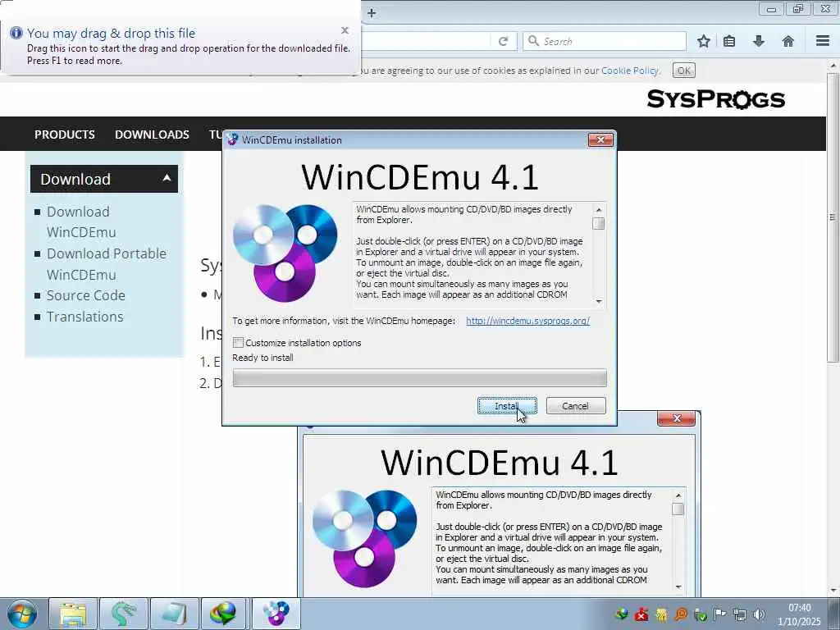Open the clock showing 07:40
The image size is (840, 630).
coord(799,614)
